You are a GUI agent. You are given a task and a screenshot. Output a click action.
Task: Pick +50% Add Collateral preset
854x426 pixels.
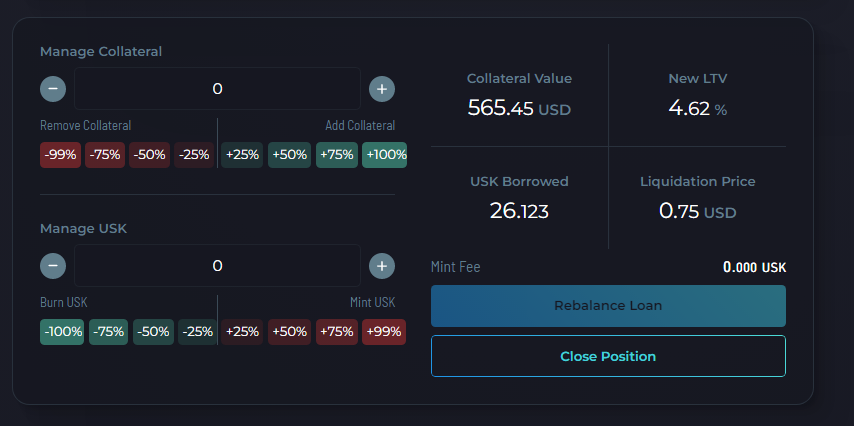tap(289, 155)
